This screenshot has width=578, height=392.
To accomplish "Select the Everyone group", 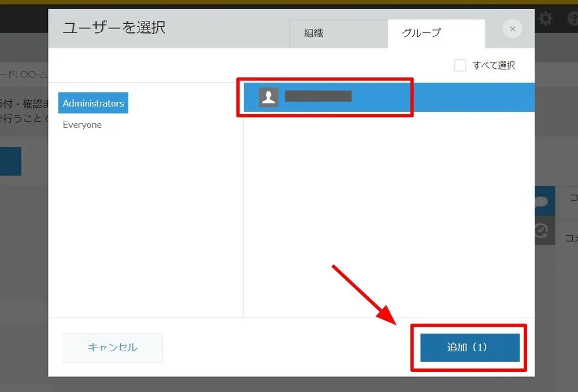I will [x=81, y=124].
